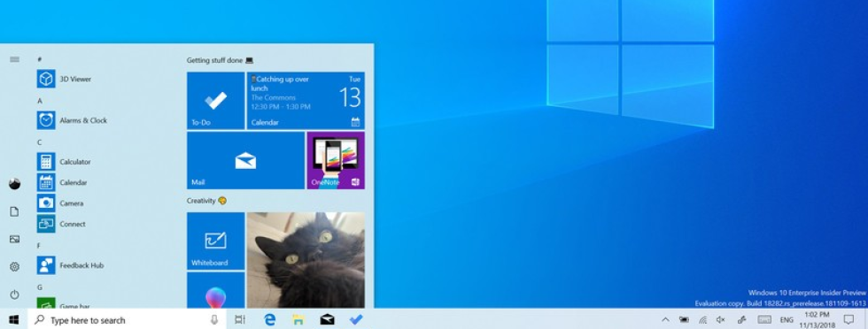The height and width of the screenshot is (329, 868).
Task: Open the Settings gear in Start
Action: point(14,267)
